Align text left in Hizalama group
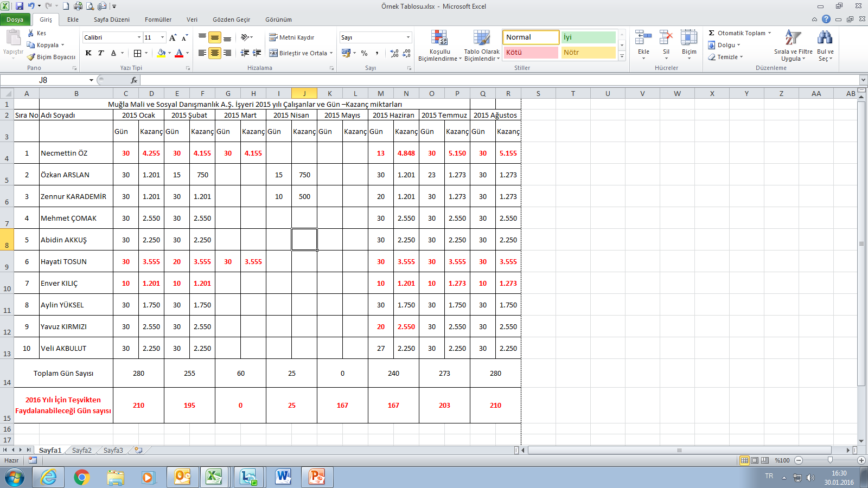Viewport: 868px width, 488px height. (x=202, y=53)
